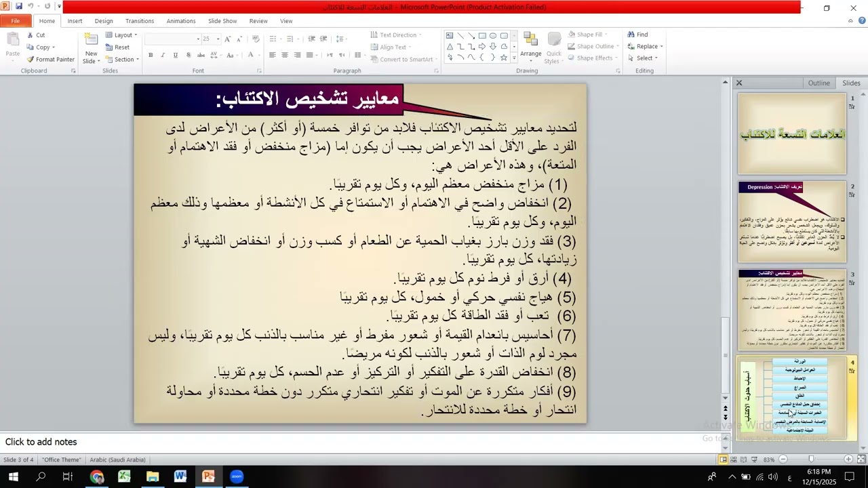868x488 pixels.
Task: Increase the list indent level
Action: tap(323, 39)
